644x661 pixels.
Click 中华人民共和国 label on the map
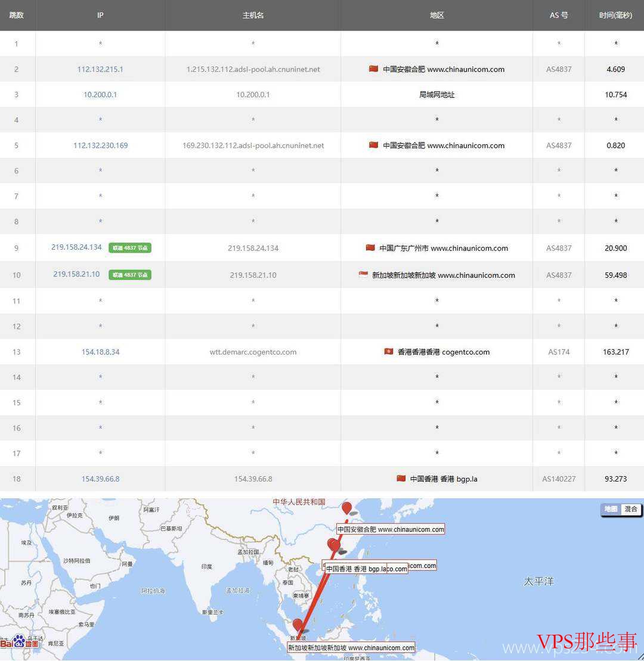coord(299,502)
